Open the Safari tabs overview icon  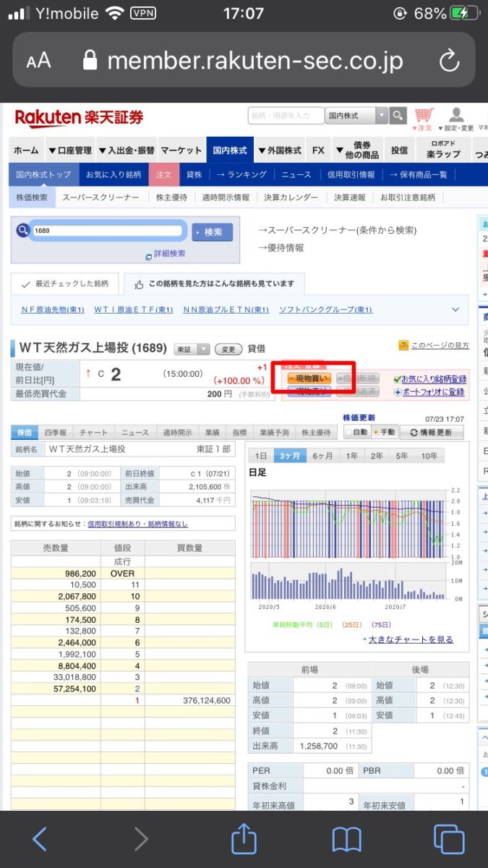[449, 839]
